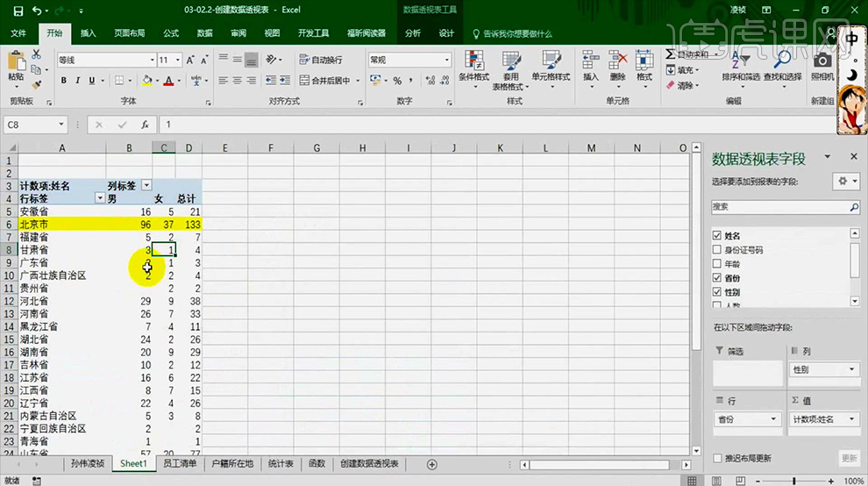Click 自动换行 wrap text button
Viewport: 868px width, 486px height.
click(321, 60)
